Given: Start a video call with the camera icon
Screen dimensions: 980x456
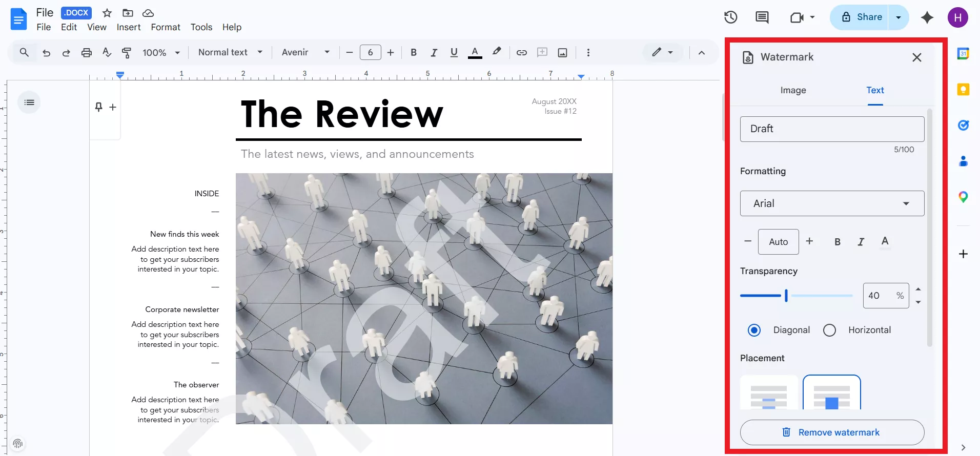Looking at the screenshot, I should pos(797,17).
